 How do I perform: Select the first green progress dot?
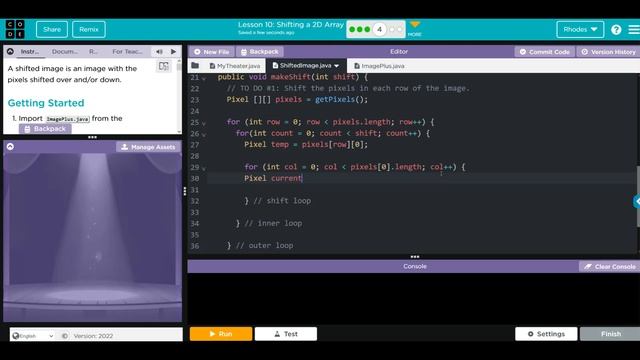coord(352,29)
